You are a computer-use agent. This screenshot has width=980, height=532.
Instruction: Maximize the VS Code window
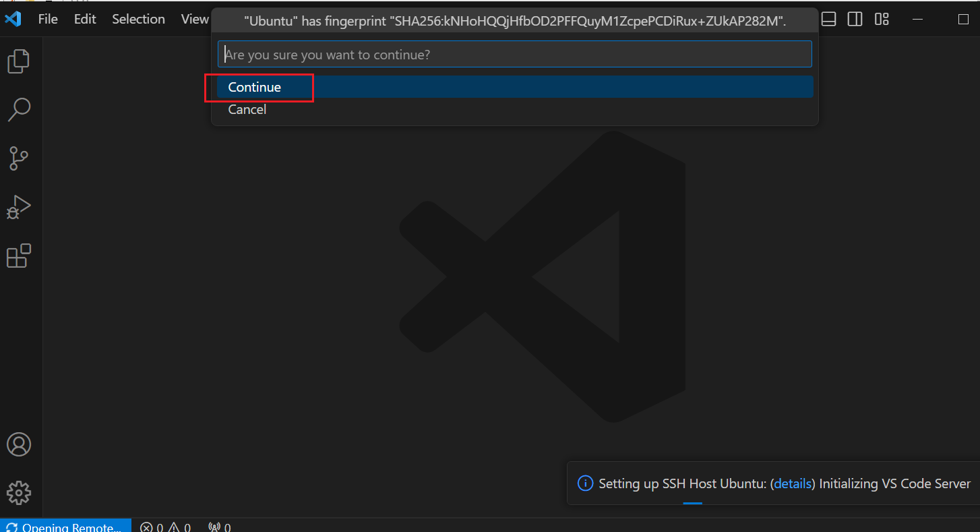click(x=963, y=19)
